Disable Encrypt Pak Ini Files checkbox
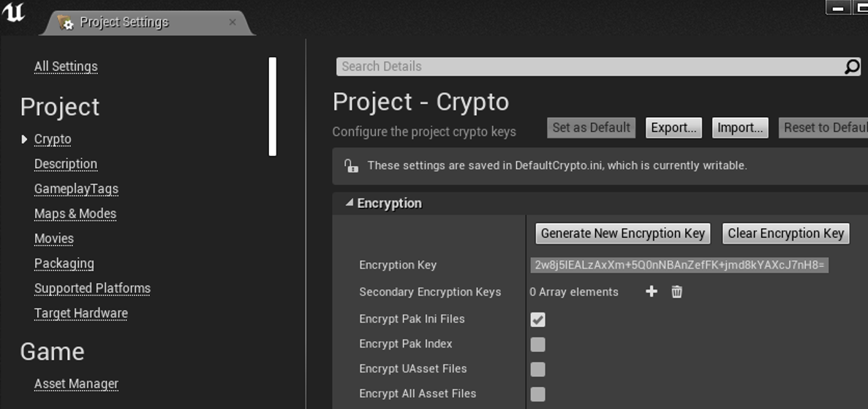 pyautogui.click(x=538, y=320)
